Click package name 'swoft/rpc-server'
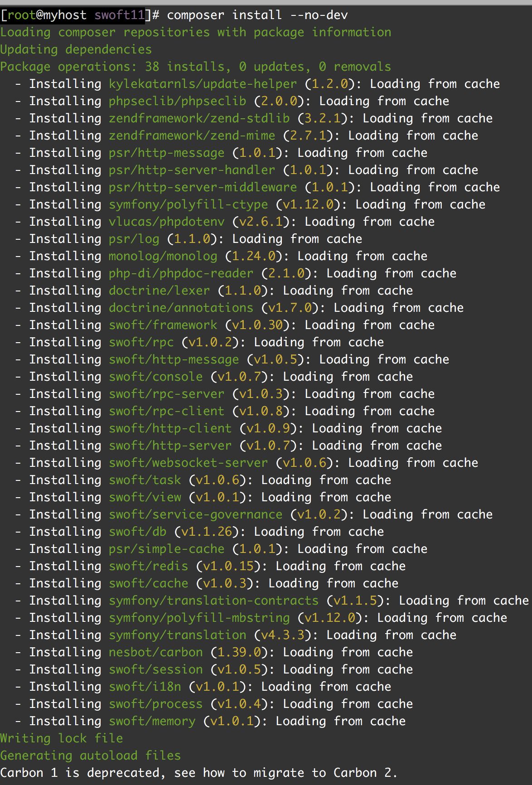532x785 pixels. pyautogui.click(x=167, y=394)
